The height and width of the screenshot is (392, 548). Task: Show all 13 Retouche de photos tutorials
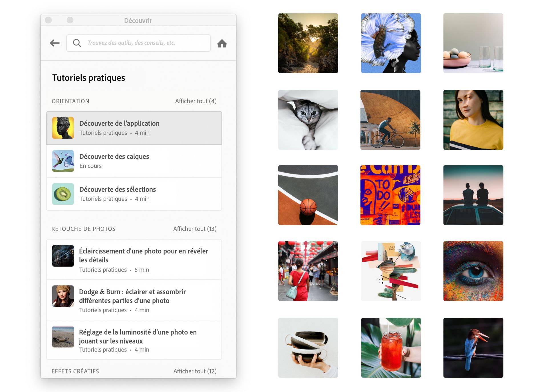point(195,229)
